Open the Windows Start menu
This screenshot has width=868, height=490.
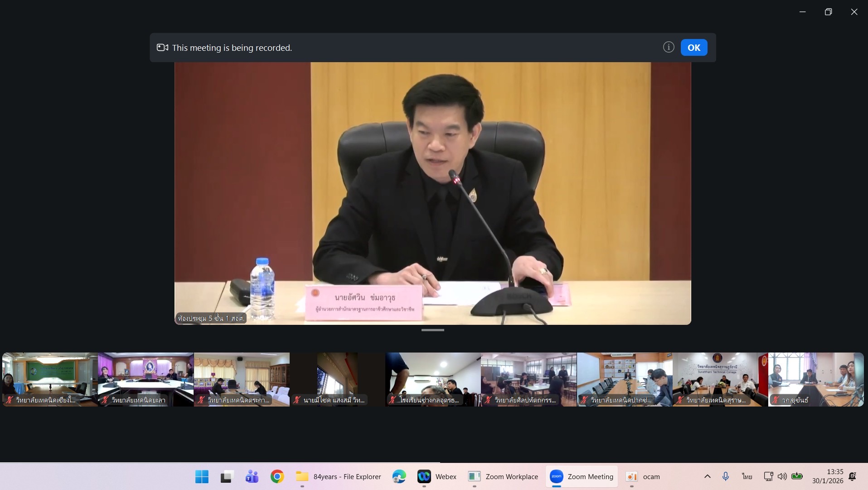pyautogui.click(x=202, y=476)
